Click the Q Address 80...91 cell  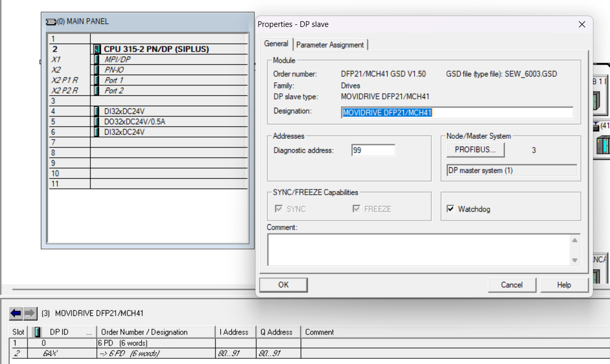[x=278, y=353]
